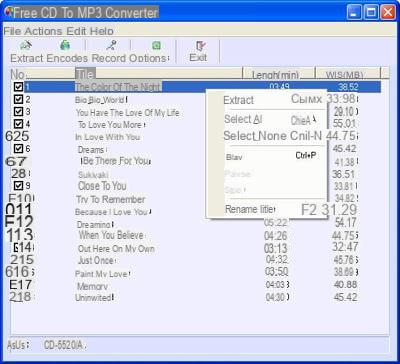Click the app icon in the title bar
The width and height of the screenshot is (400, 364).
(8, 12)
